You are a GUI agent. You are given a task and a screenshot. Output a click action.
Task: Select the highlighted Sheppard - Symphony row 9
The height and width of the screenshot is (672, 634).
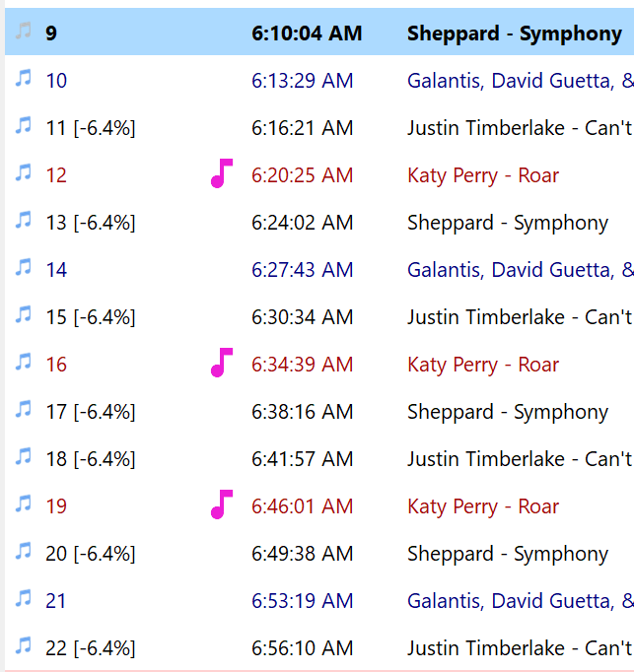(x=514, y=34)
